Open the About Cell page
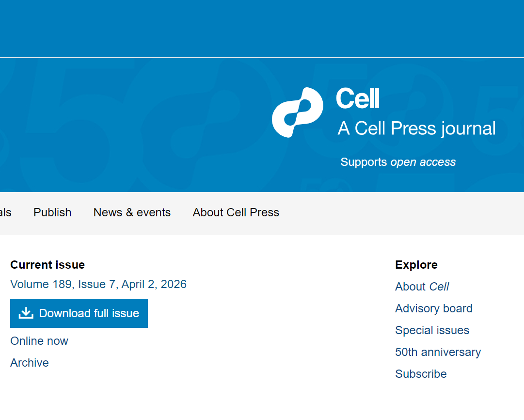This screenshot has width=524, height=420. 422,287
